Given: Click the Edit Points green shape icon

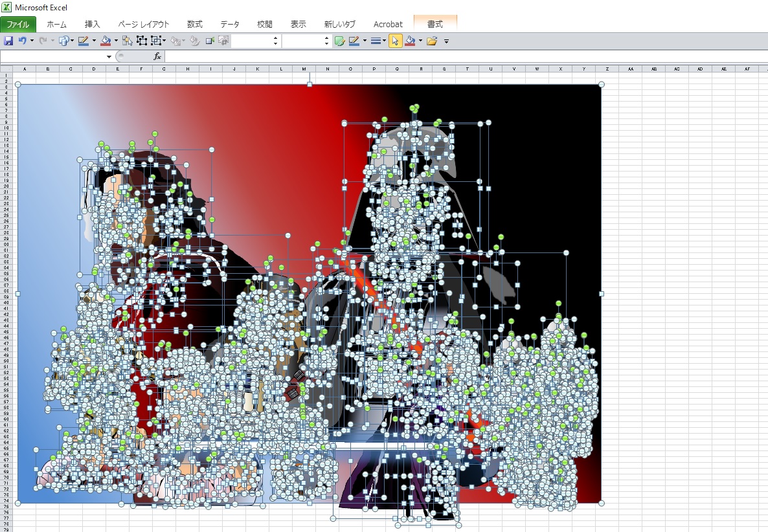Looking at the screenshot, I should click(x=339, y=41).
